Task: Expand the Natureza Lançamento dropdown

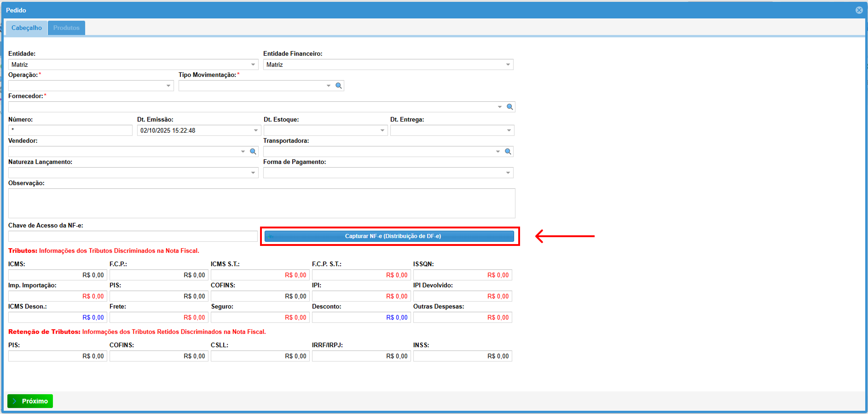Action: 253,173
